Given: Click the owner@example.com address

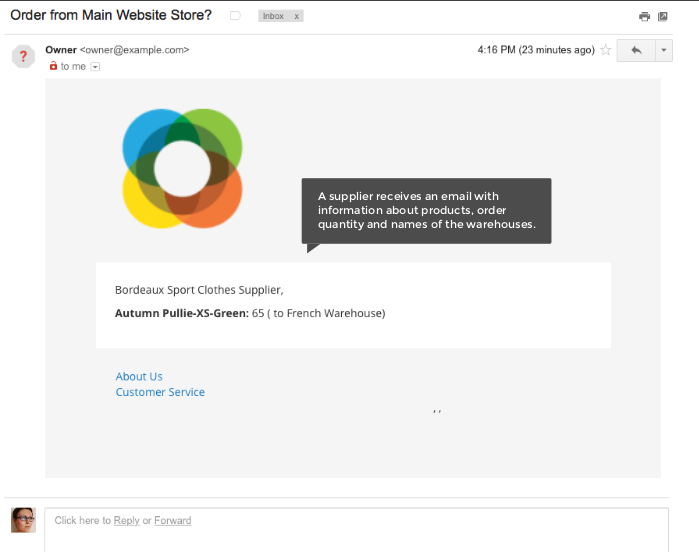Looking at the screenshot, I should (x=135, y=50).
